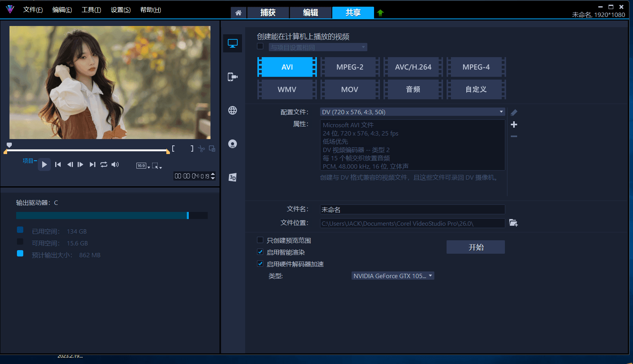
Task: Open the NVIDIA GeForce decoder type dropdown
Action: click(x=393, y=275)
